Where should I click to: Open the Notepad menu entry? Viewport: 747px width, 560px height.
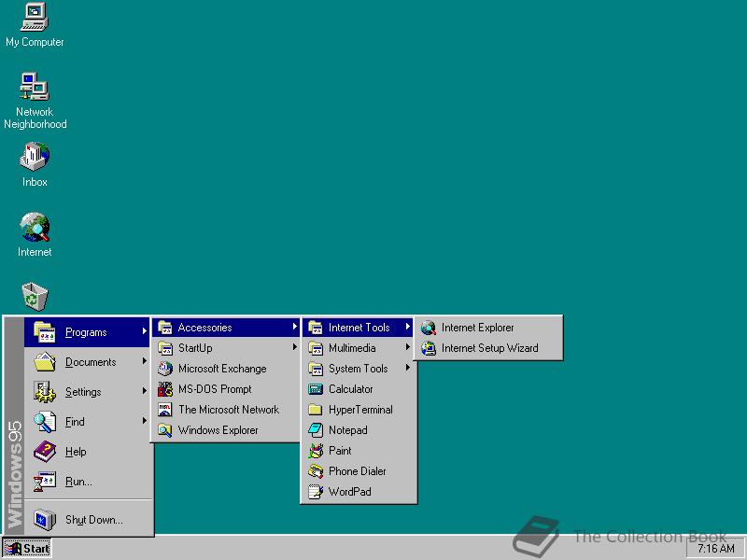click(x=359, y=430)
